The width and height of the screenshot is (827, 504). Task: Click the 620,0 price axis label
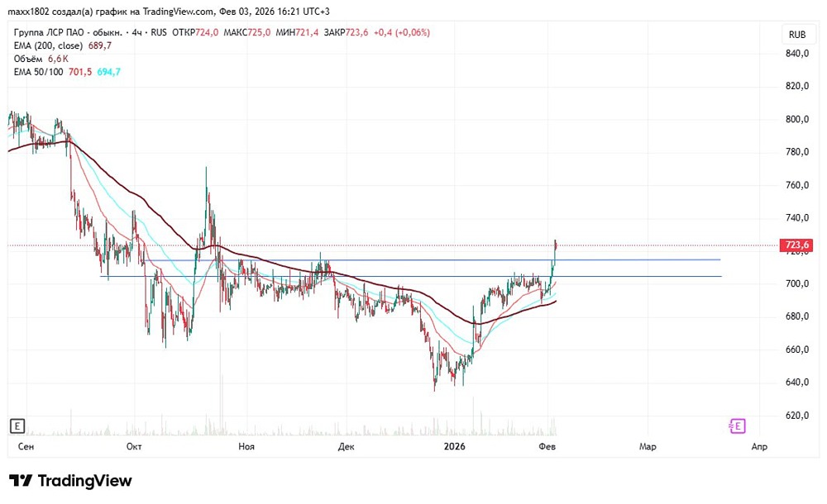pyautogui.click(x=797, y=416)
